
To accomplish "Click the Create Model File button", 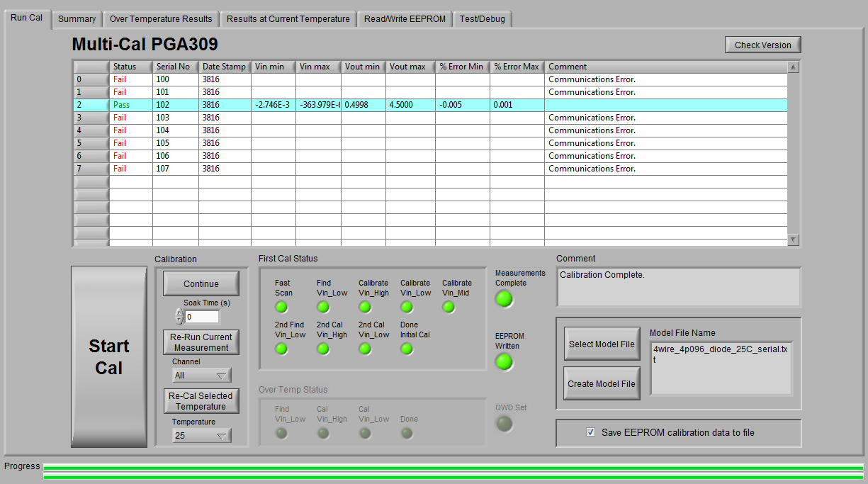I will [x=602, y=383].
